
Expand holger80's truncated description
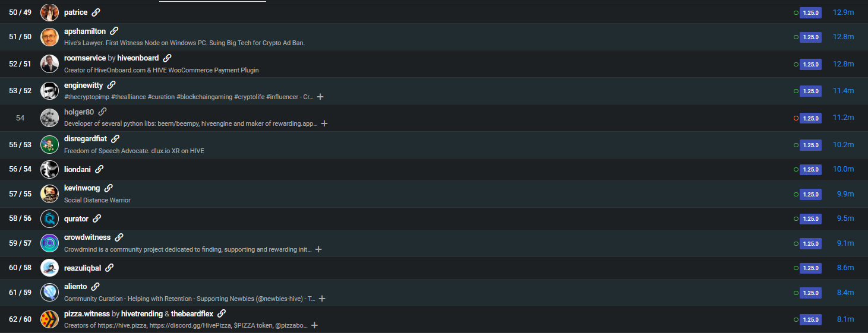pyautogui.click(x=324, y=123)
